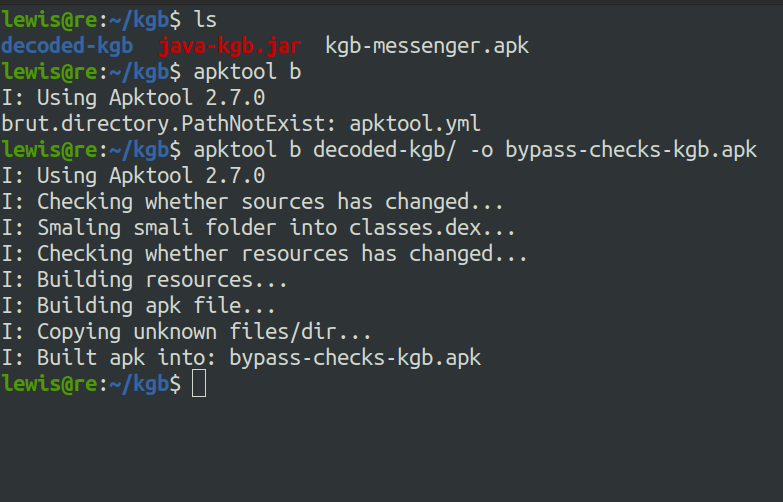Viewport: 783px width, 502px height.
Task: Click the blue decoded-kgb directory name
Action: pyautogui.click(x=67, y=46)
